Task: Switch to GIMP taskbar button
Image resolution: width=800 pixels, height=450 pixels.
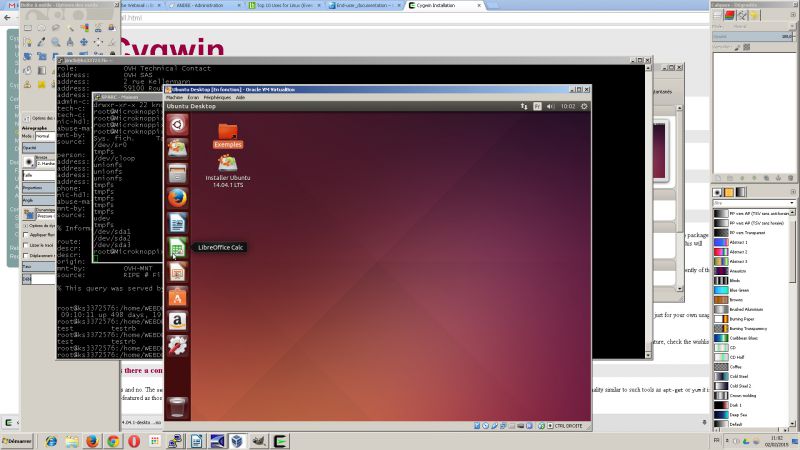Action: point(259,441)
